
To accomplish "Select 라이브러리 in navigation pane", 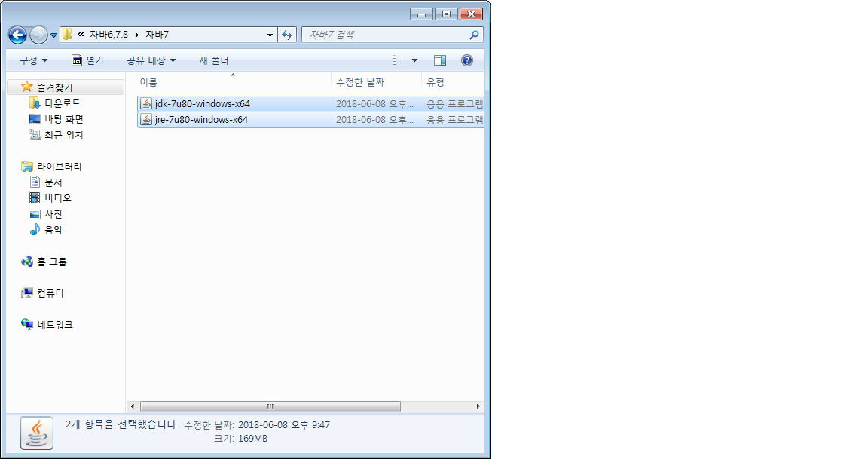I will [x=60, y=166].
